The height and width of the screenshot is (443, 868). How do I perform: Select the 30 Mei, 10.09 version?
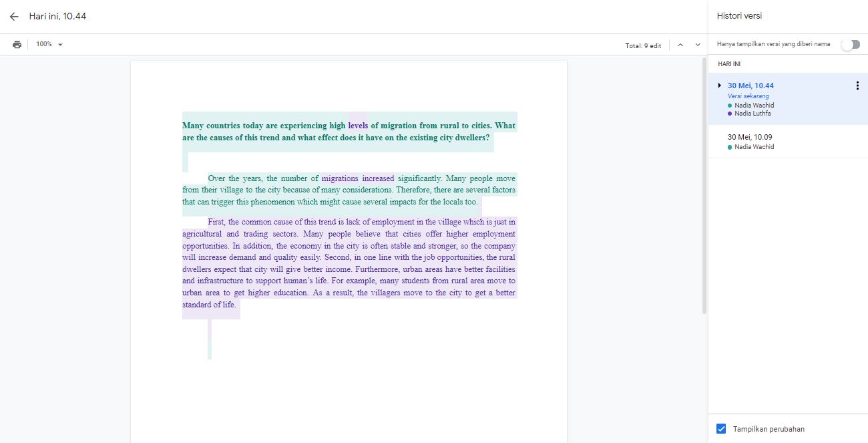788,142
